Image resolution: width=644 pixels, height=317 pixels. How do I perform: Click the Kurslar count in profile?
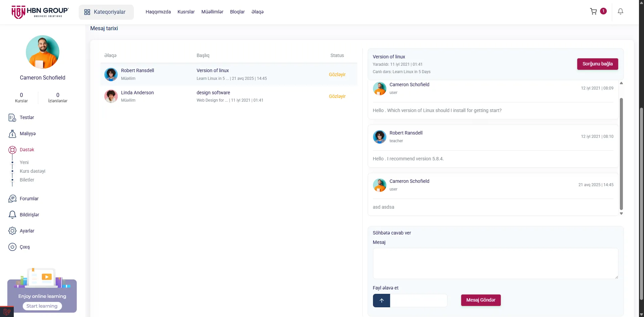21,98
